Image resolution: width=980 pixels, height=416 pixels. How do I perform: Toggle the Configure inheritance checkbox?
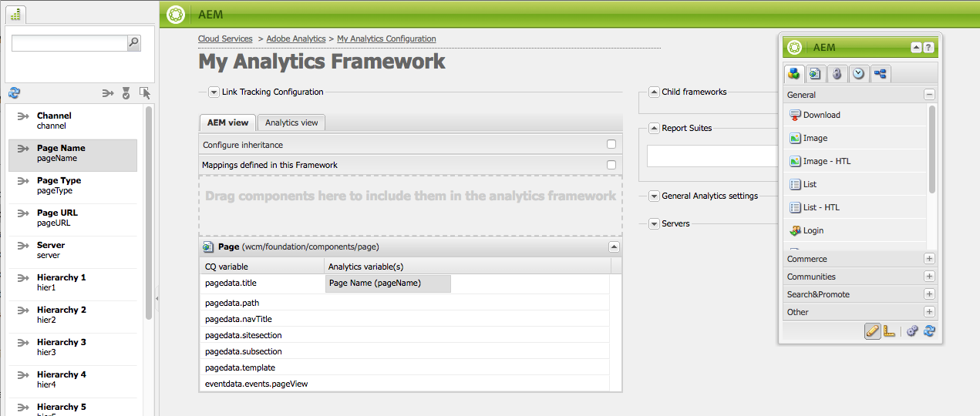[x=611, y=144]
